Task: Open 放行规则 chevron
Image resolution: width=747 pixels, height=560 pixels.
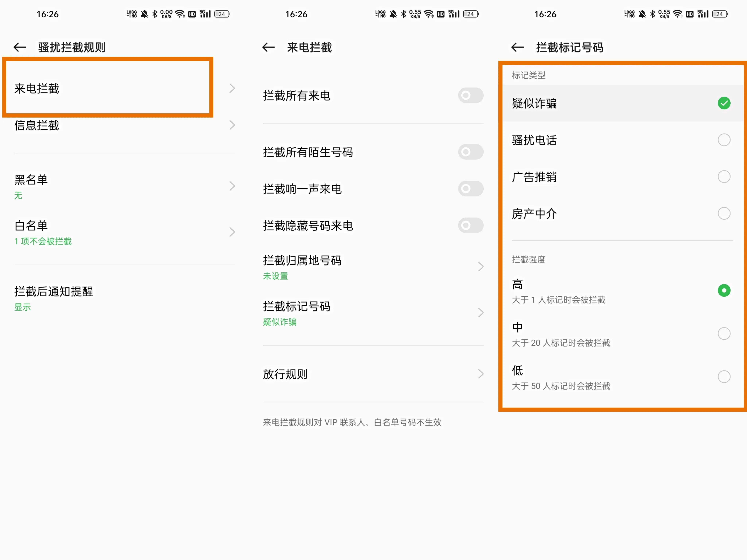Action: coord(481,374)
